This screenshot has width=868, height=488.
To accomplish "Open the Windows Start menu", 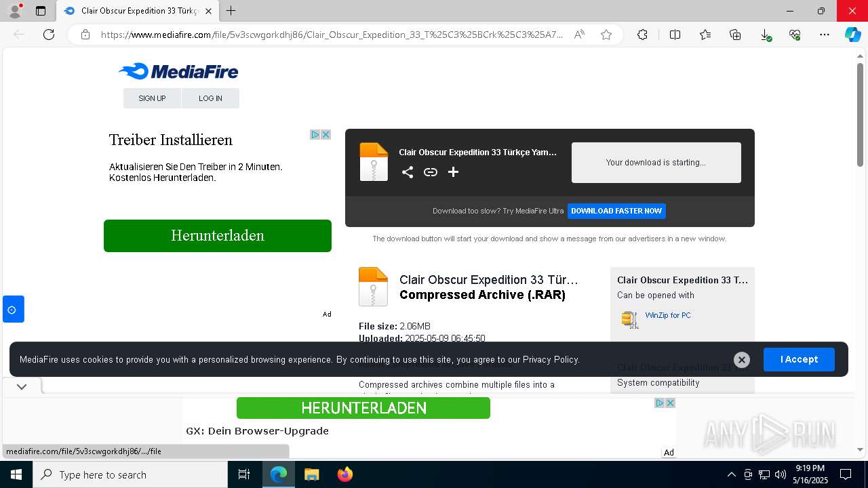I will 16,474.
